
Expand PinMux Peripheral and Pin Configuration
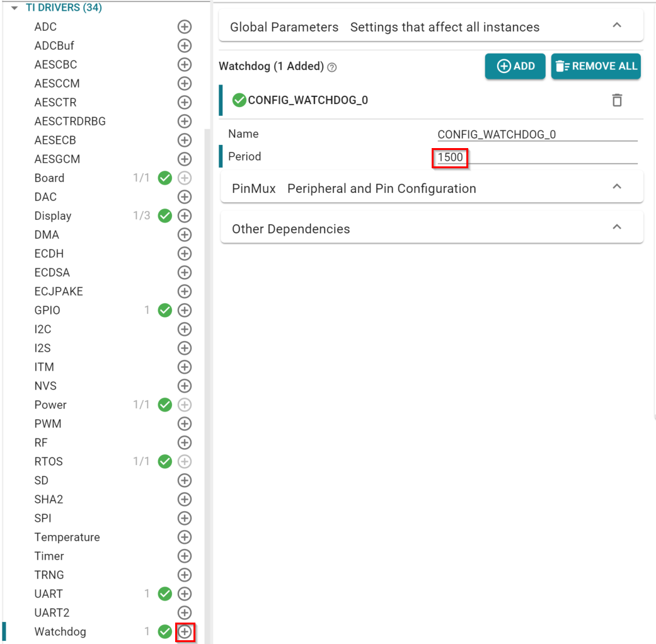point(617,187)
